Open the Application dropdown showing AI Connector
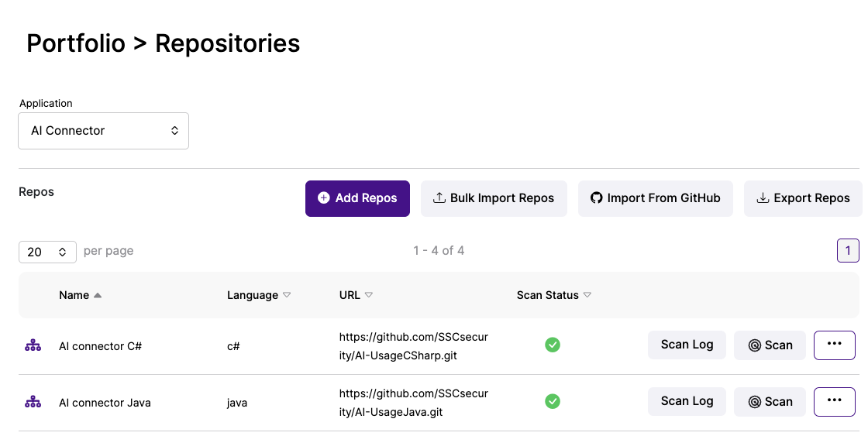Screen dimensions: 868x436 click(104, 131)
